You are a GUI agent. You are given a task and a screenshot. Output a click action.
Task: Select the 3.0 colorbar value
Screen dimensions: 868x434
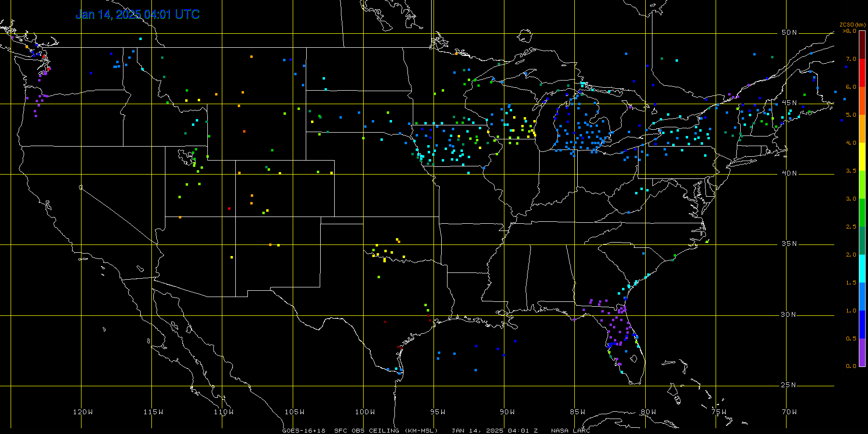851,199
